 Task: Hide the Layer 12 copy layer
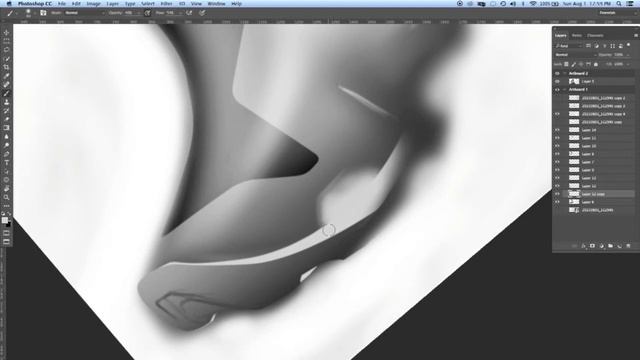tap(557, 194)
